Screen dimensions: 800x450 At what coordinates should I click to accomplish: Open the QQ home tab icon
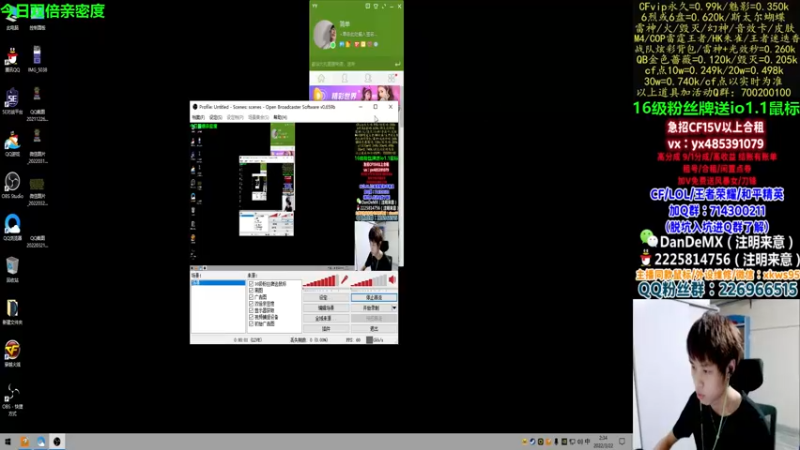click(x=321, y=78)
